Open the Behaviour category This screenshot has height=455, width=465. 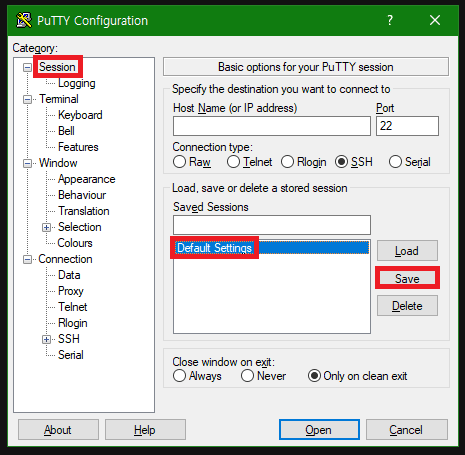tap(82, 195)
